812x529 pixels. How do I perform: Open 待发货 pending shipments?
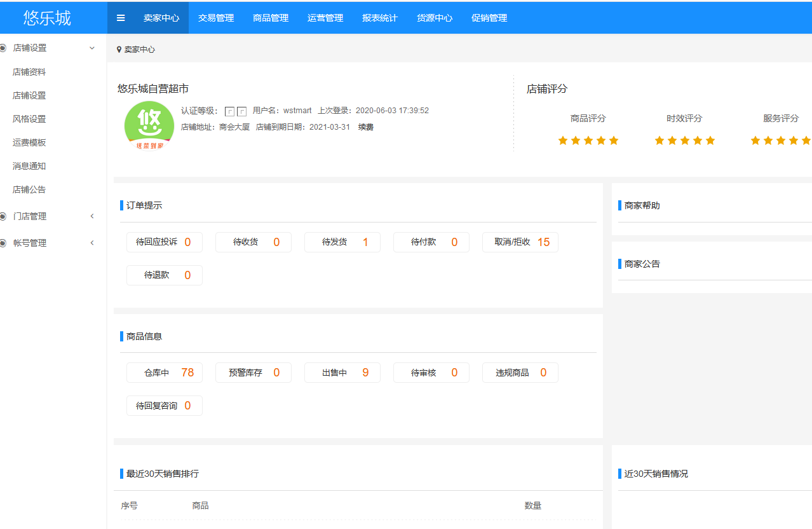(342, 242)
